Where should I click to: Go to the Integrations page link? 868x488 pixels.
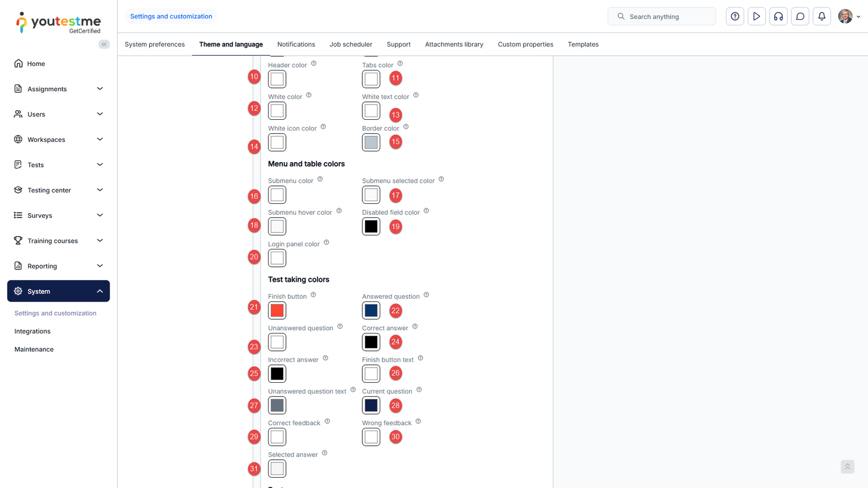pos(33,331)
